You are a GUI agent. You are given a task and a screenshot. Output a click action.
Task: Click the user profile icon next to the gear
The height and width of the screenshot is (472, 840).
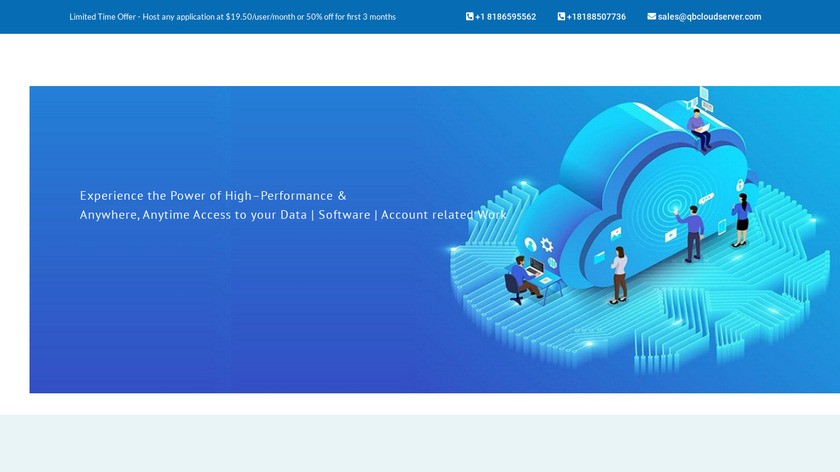click(530, 243)
